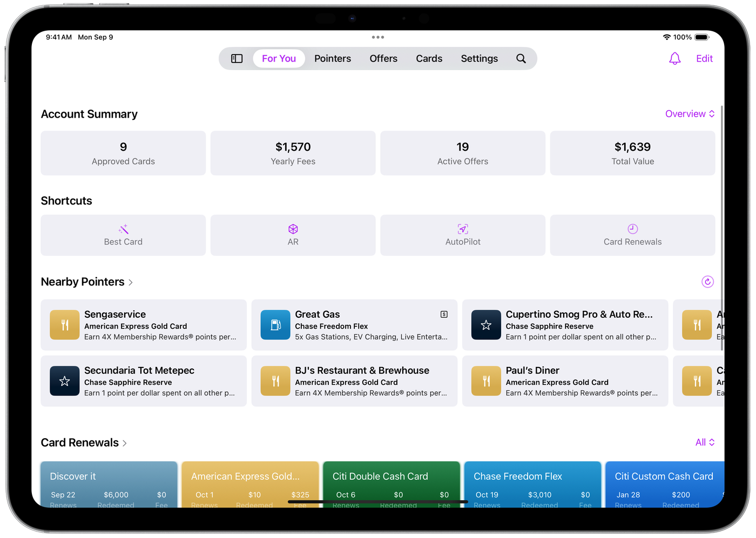Open search with the magnifying glass
The width and height of the screenshot is (756, 538).
pyautogui.click(x=521, y=58)
